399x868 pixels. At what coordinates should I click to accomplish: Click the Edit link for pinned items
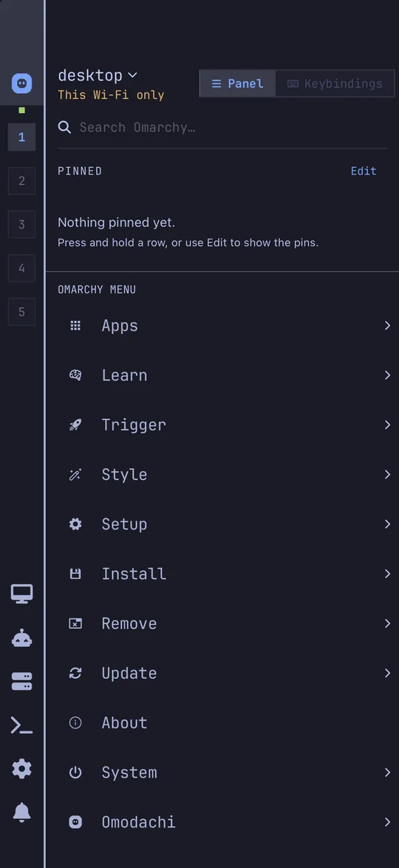[364, 171]
